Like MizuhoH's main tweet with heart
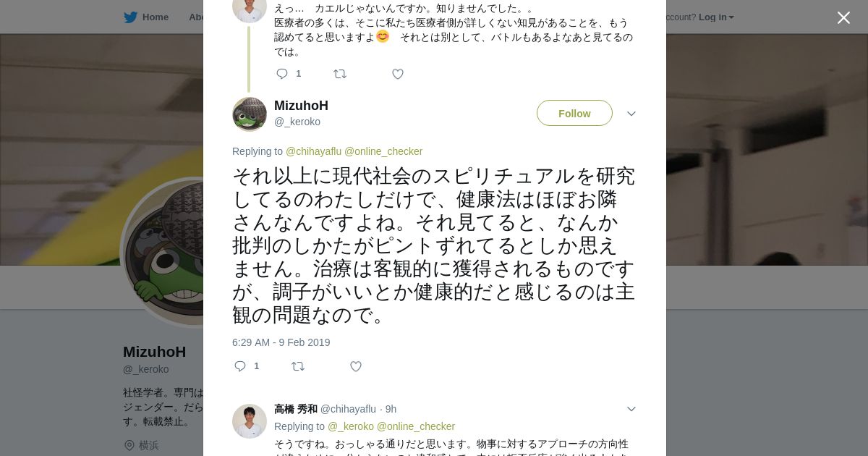 (x=356, y=366)
